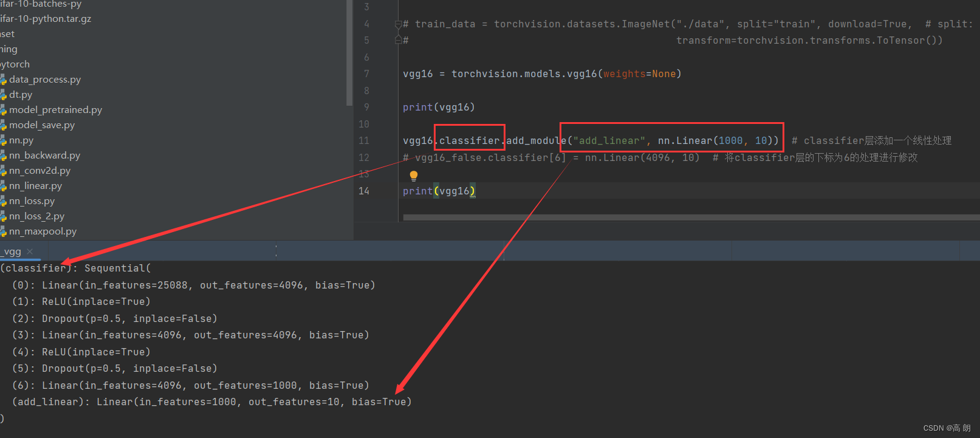Close the _vgg run tab
Image resolution: width=980 pixels, height=438 pixels.
(x=30, y=252)
